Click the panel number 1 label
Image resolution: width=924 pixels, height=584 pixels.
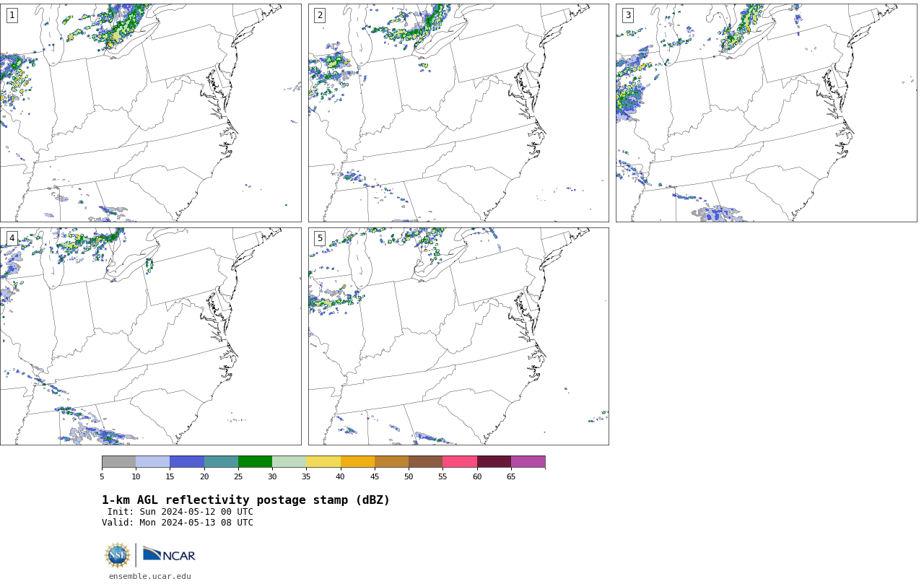pos(12,15)
